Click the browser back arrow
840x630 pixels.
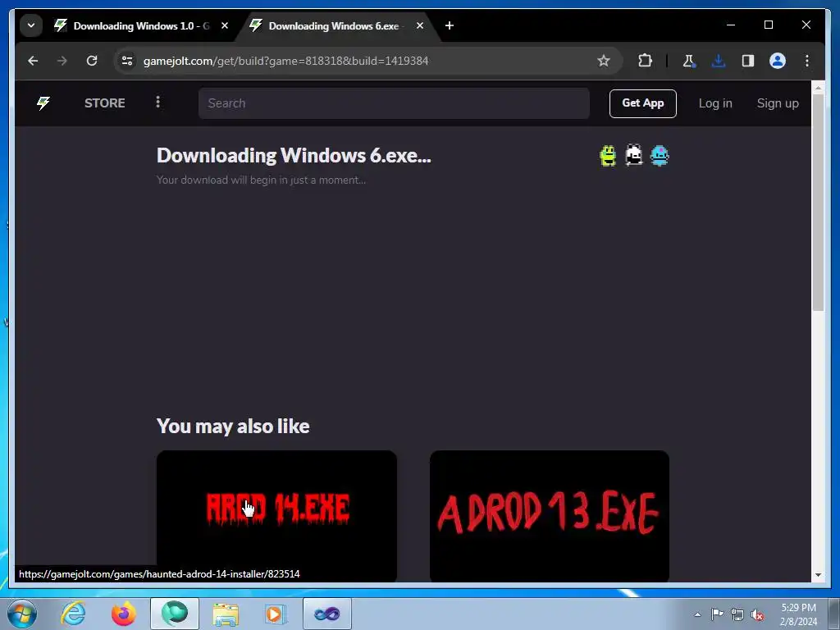[x=33, y=61]
